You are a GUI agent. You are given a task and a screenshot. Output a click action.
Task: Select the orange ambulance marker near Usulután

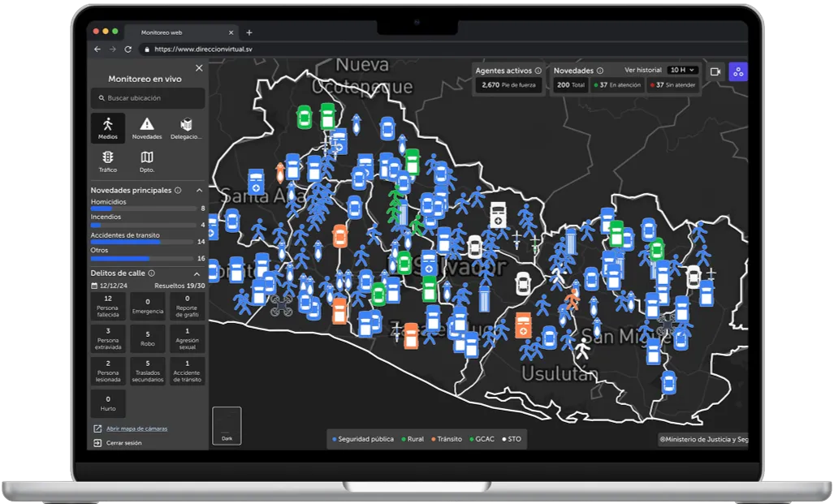click(523, 325)
